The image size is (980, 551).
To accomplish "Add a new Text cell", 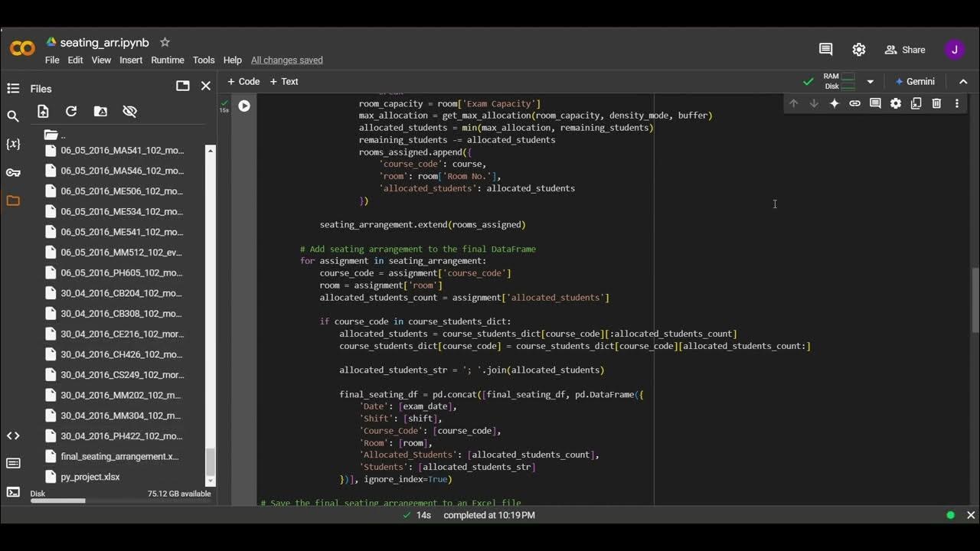I will click(284, 81).
